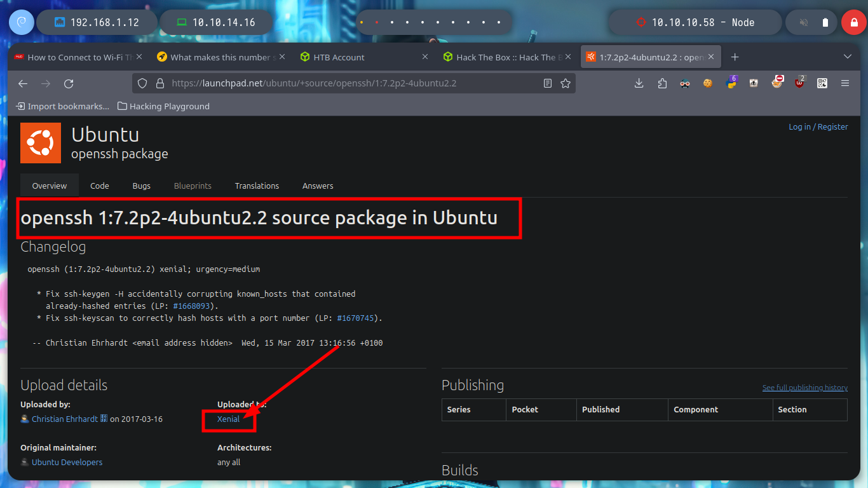Select the Overview tab
The image size is (868, 488).
pyautogui.click(x=50, y=186)
